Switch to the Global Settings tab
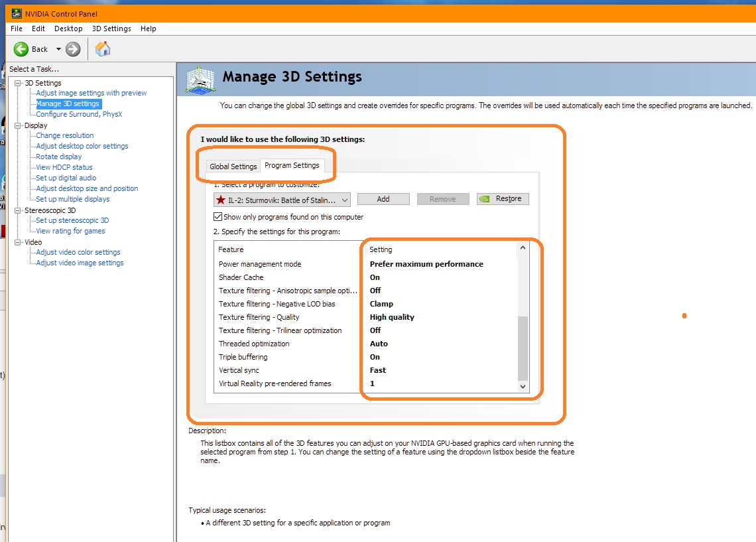 233,167
